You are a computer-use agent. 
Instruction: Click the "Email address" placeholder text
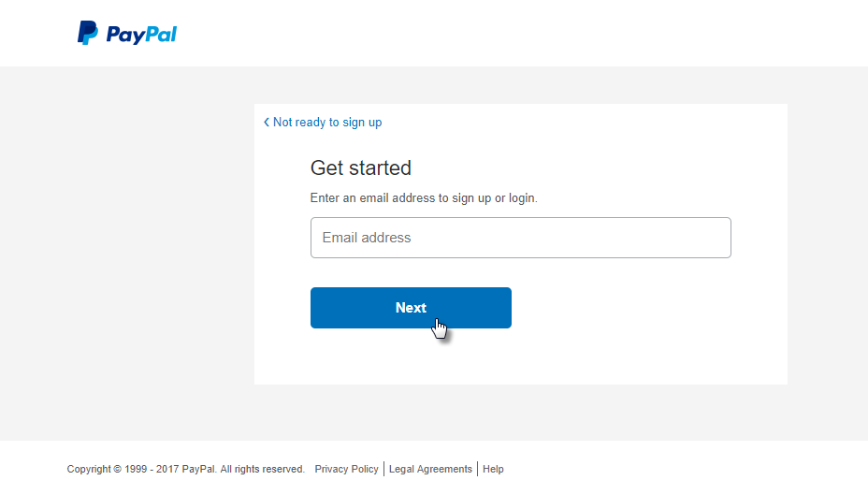tap(367, 238)
